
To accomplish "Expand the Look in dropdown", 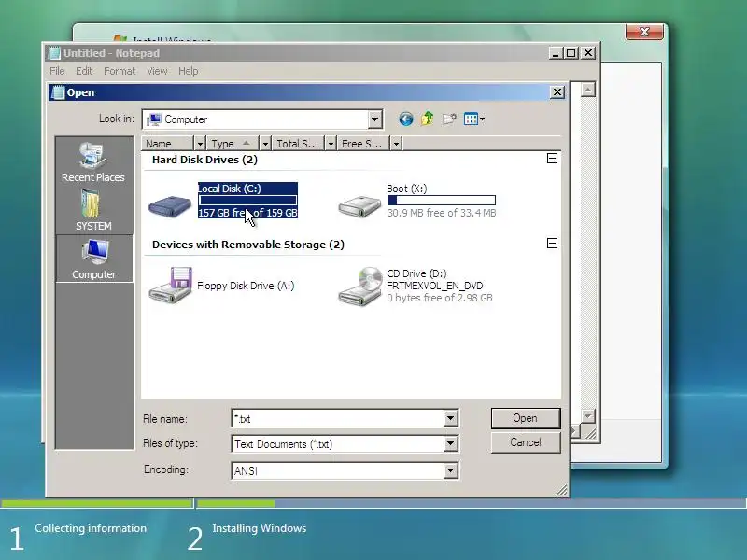I will 375,119.
